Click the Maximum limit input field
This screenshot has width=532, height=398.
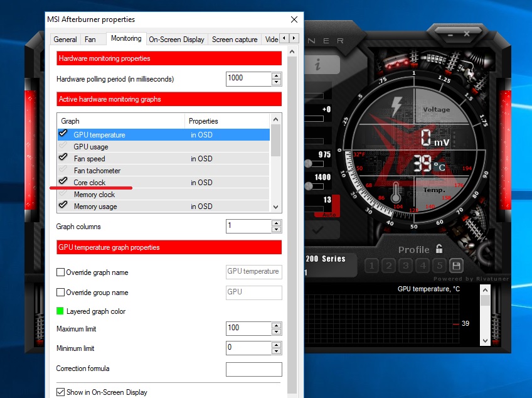tap(249, 328)
